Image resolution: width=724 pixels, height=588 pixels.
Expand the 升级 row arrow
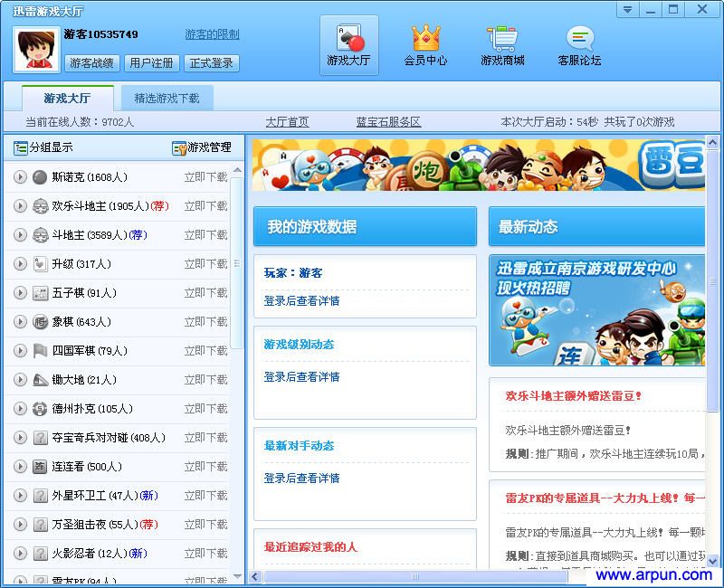pos(20,264)
